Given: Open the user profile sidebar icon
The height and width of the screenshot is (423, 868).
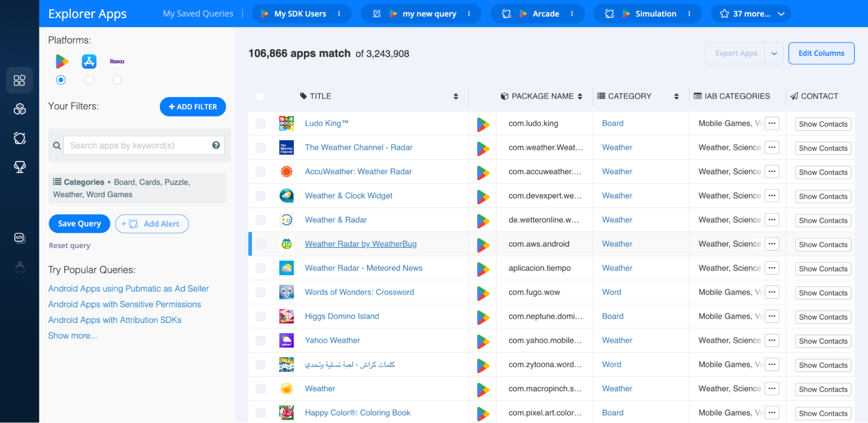Looking at the screenshot, I should point(20,267).
